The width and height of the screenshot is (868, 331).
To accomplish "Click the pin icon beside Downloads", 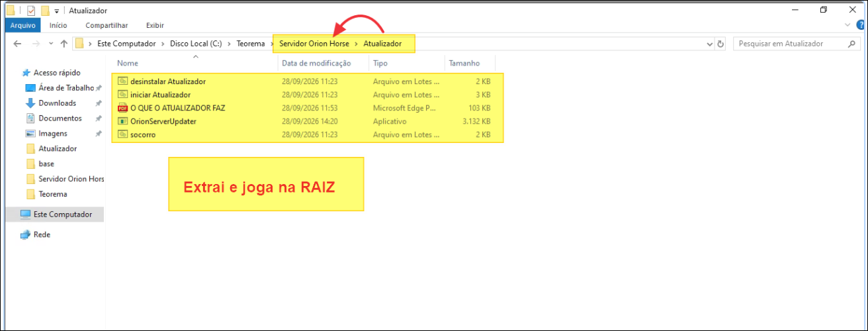I will click(99, 103).
